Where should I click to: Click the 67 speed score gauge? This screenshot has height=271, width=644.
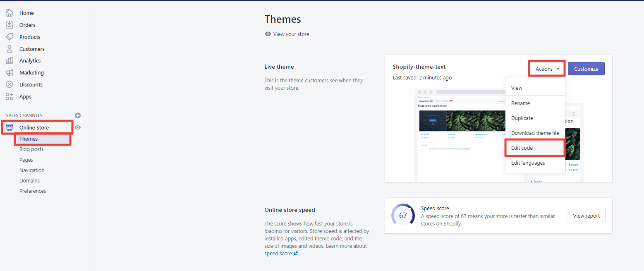point(403,215)
